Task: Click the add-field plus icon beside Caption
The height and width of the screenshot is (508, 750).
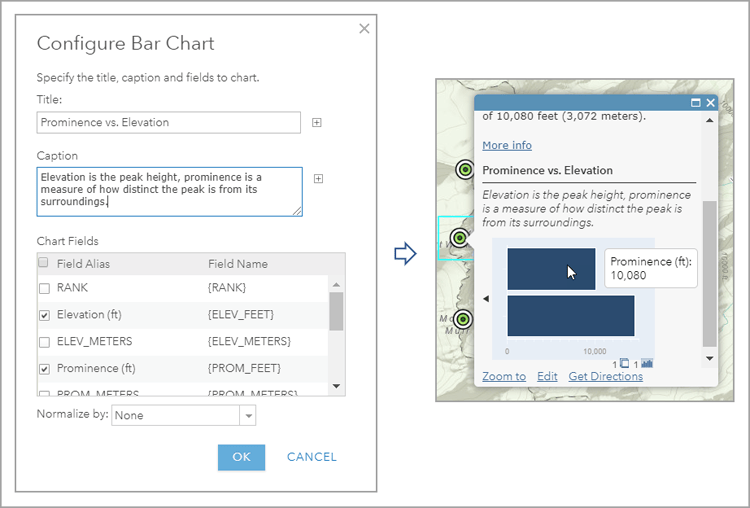Action: (318, 179)
